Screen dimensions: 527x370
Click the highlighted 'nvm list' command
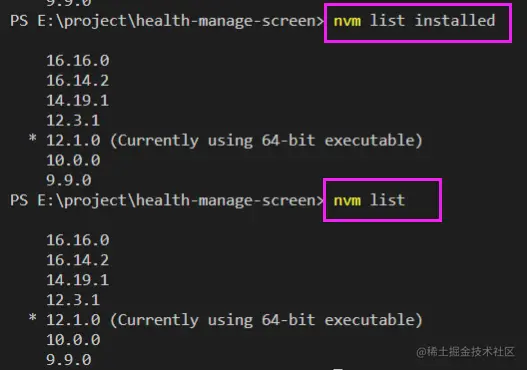click(x=369, y=200)
